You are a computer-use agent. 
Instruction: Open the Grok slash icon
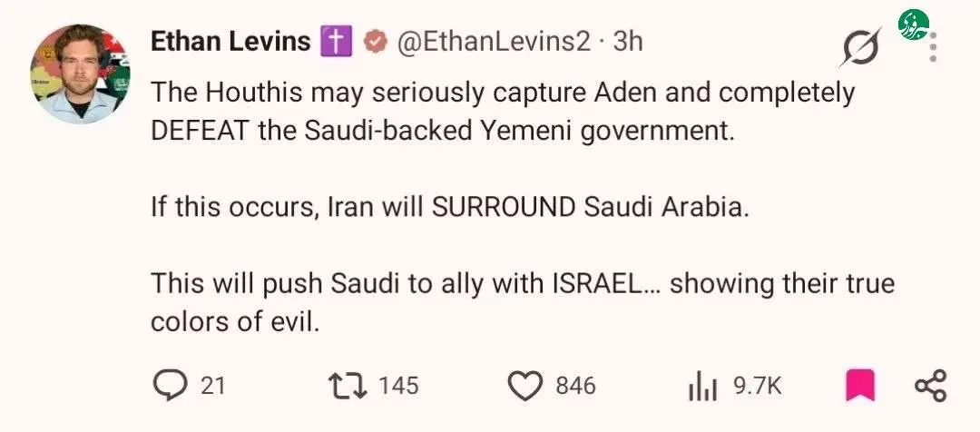(860, 47)
